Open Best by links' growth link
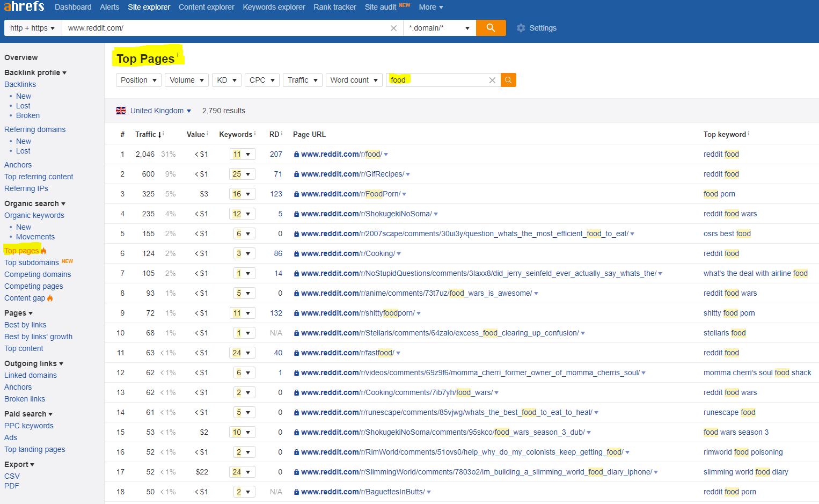This screenshot has height=504, width=819. tap(38, 337)
